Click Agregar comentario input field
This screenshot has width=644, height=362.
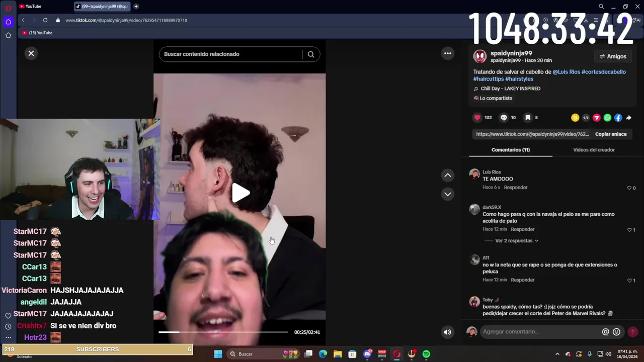pos(540,332)
